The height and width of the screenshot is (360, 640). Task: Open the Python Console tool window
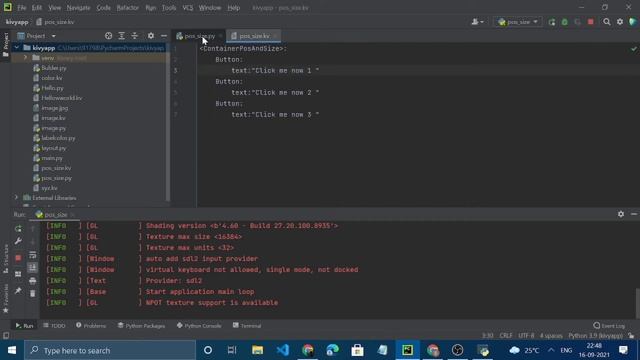point(199,326)
